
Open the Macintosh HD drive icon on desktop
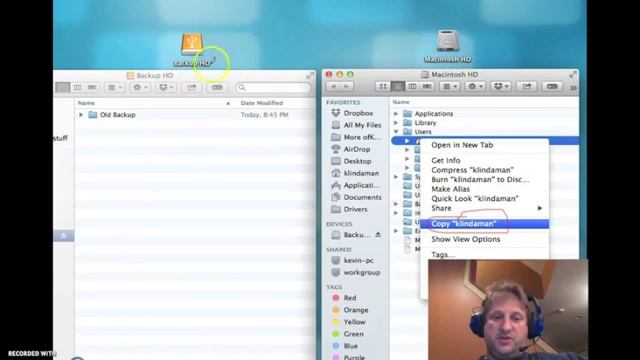coord(447,41)
